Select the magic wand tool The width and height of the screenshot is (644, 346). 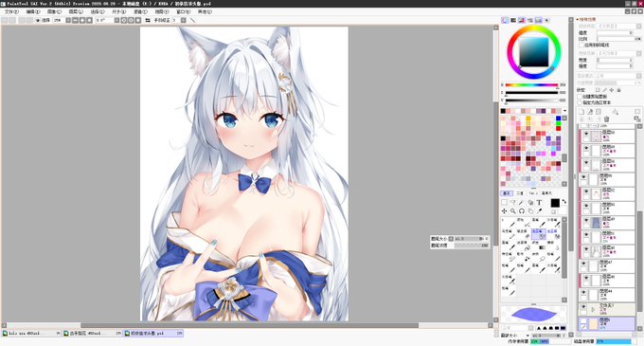pos(521,202)
